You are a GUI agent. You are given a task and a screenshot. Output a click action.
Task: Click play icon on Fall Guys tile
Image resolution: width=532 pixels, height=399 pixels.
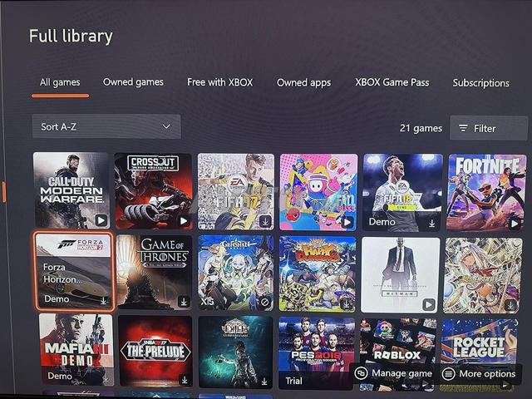(x=347, y=222)
